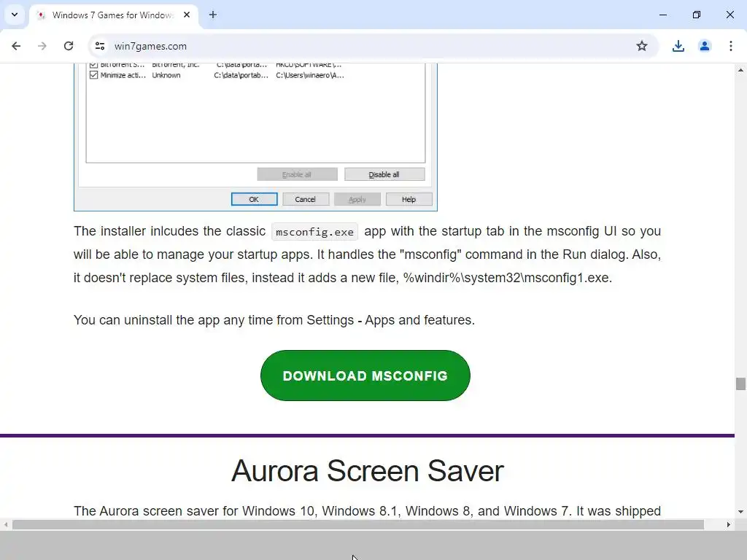Open the Chrome downloads icon

point(678,46)
